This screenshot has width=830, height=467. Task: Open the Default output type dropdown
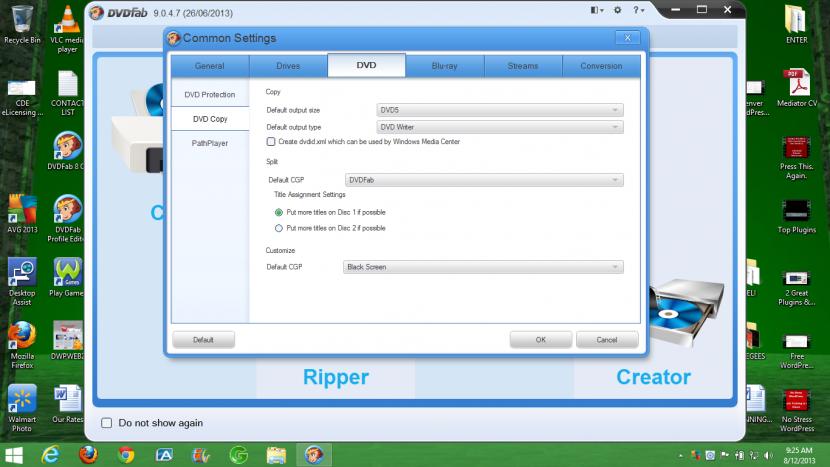(500, 127)
